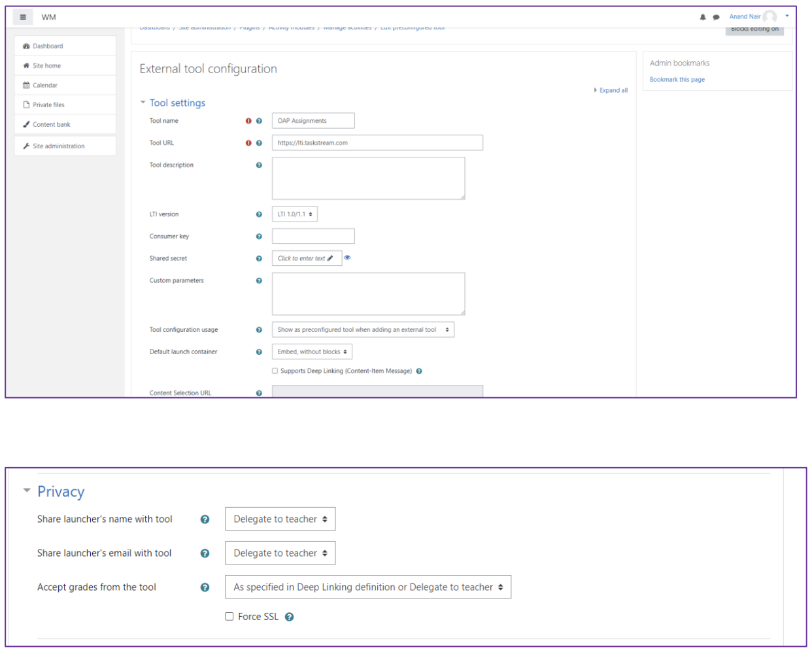This screenshot has width=812, height=654.
Task: Open Share launcher's email dropdown
Action: pyautogui.click(x=280, y=553)
